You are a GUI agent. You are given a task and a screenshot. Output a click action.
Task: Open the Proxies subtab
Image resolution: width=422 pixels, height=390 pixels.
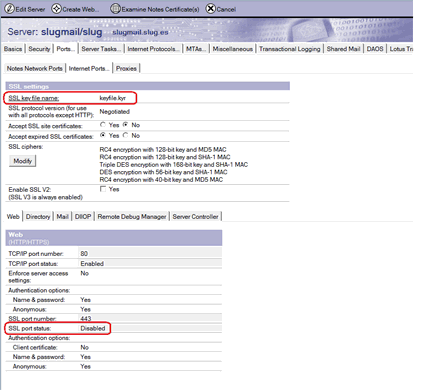tap(126, 68)
